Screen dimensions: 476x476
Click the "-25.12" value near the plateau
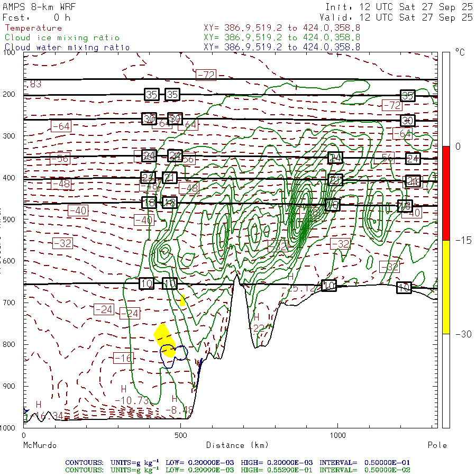coord(298,288)
